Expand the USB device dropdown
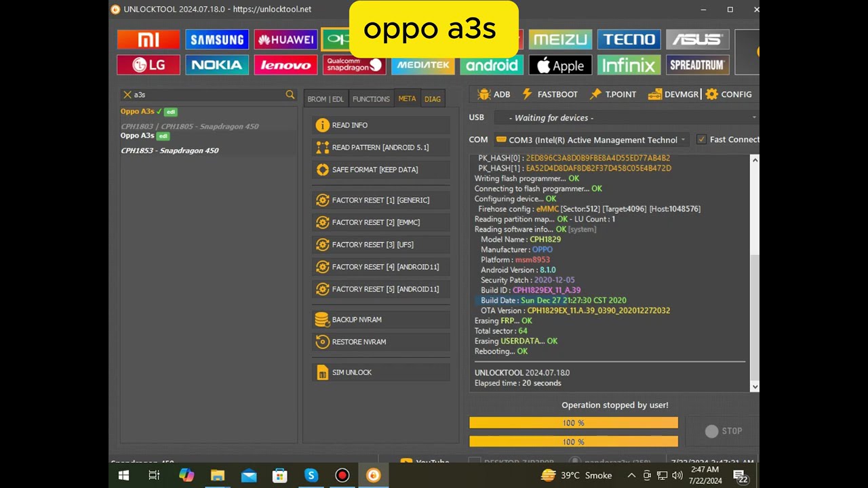The width and height of the screenshot is (868, 488). coord(753,118)
